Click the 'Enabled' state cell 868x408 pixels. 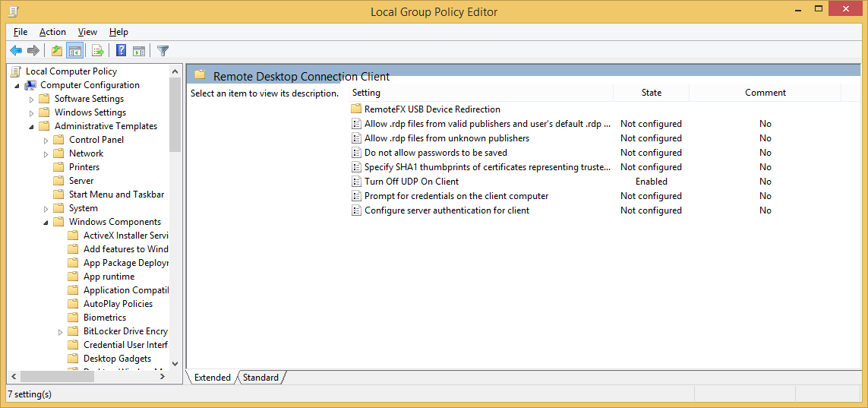[651, 181]
